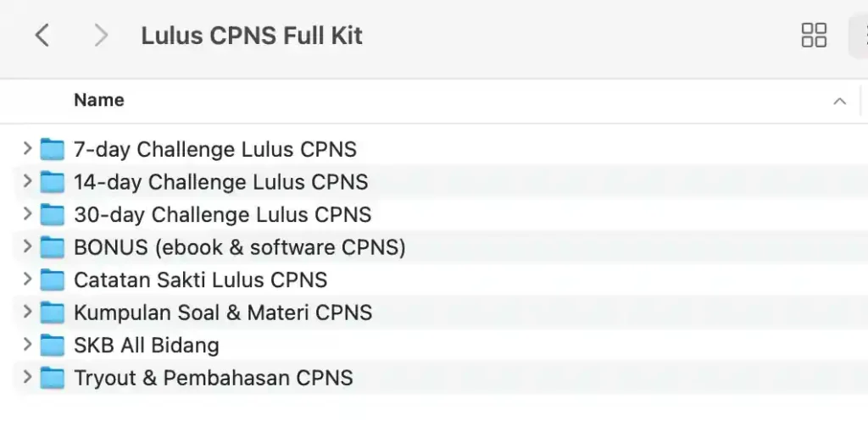Go forward with the right arrow
The height and width of the screenshot is (426, 868).
[x=101, y=36]
